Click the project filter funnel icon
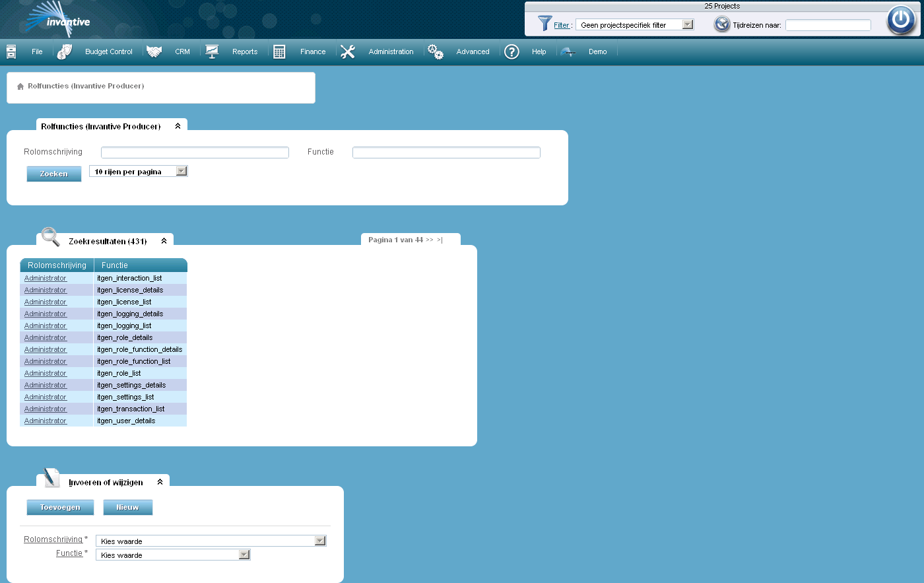The height and width of the screenshot is (583, 924). (x=544, y=24)
